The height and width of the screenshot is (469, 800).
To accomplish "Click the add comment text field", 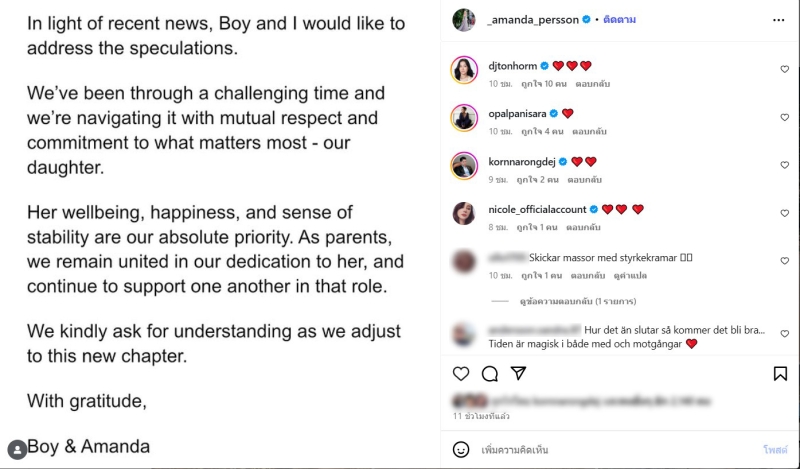I will pos(600,449).
